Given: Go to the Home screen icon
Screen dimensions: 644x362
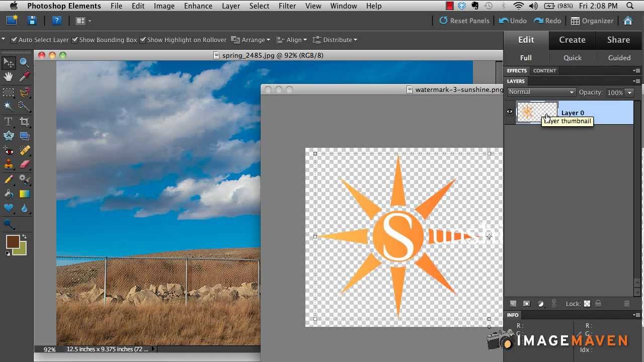Looking at the screenshot, I should [628, 21].
